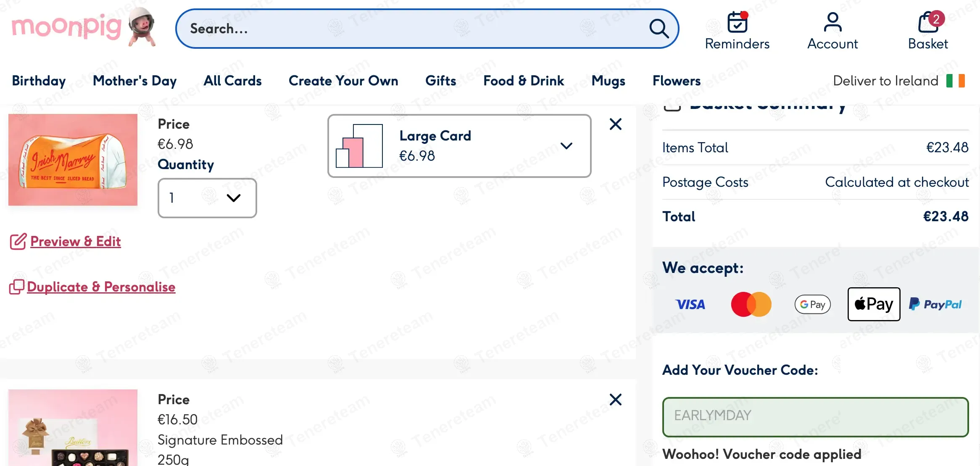This screenshot has width=980, height=466.
Task: Click the Ireland flag delivery icon
Action: pos(955,81)
